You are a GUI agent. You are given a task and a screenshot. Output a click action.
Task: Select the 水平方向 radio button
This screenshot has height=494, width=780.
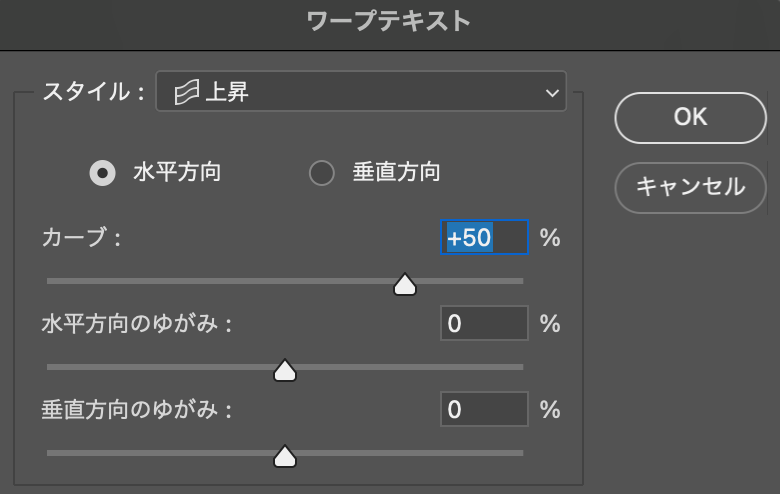pyautogui.click(x=102, y=173)
